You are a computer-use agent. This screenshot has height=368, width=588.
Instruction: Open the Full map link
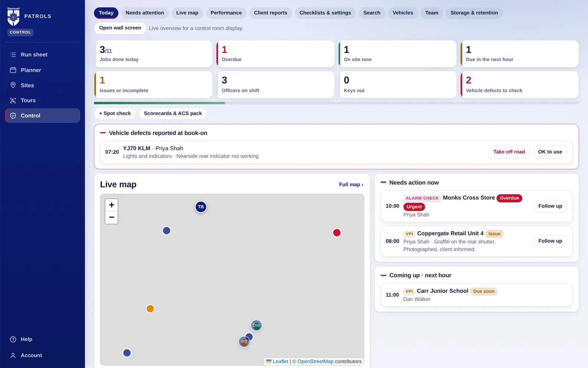click(351, 184)
